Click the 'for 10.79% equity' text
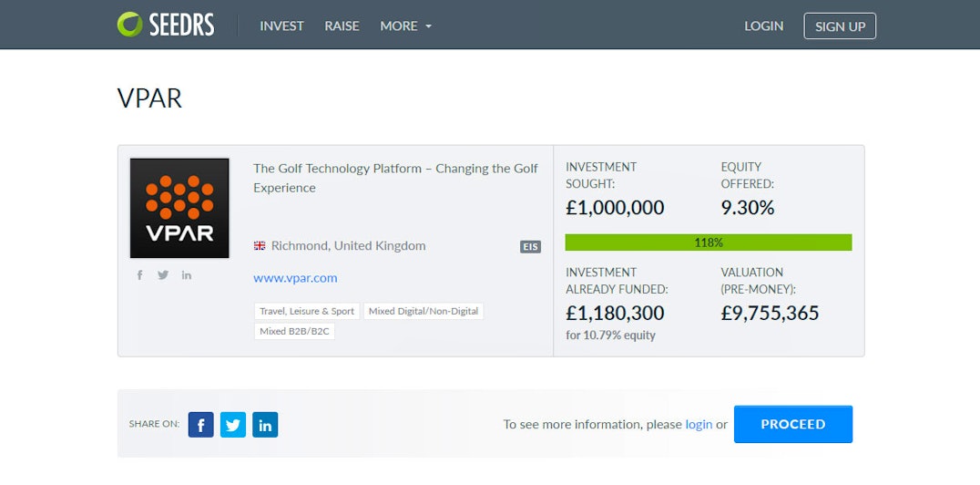This screenshot has width=980, height=485. point(610,335)
